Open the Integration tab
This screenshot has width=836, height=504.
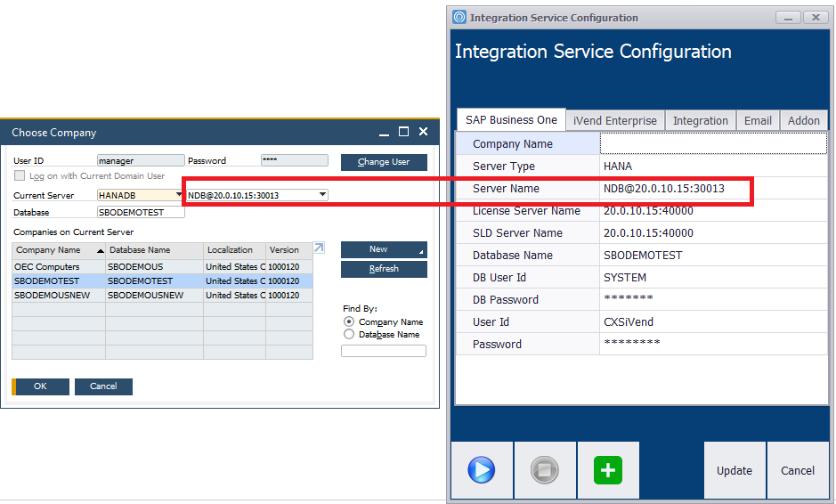pyautogui.click(x=700, y=121)
